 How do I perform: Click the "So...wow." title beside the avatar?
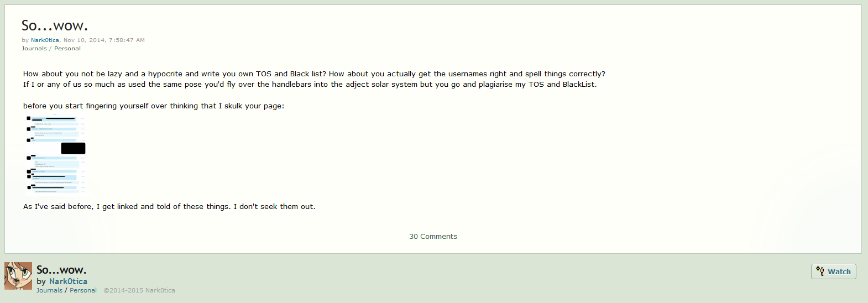click(61, 270)
